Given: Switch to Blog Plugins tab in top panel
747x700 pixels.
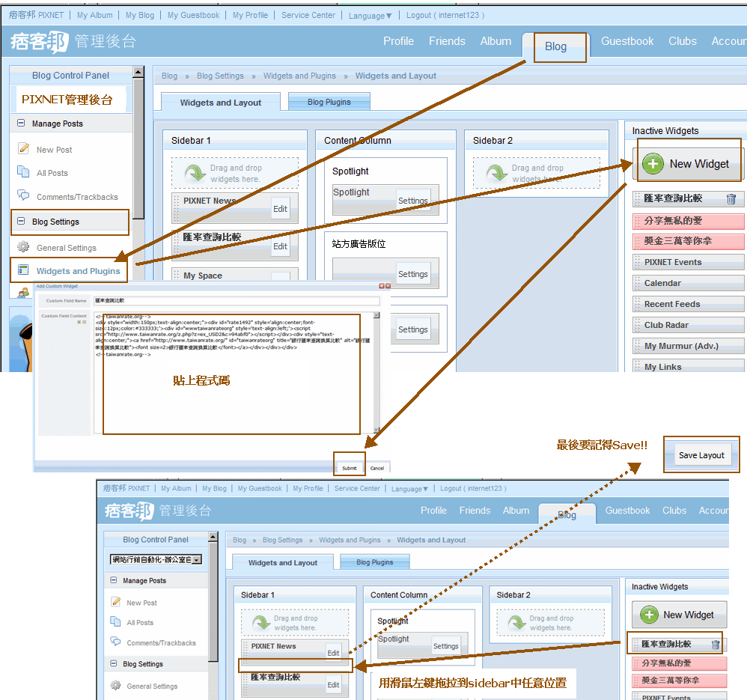Looking at the screenshot, I should 329,102.
